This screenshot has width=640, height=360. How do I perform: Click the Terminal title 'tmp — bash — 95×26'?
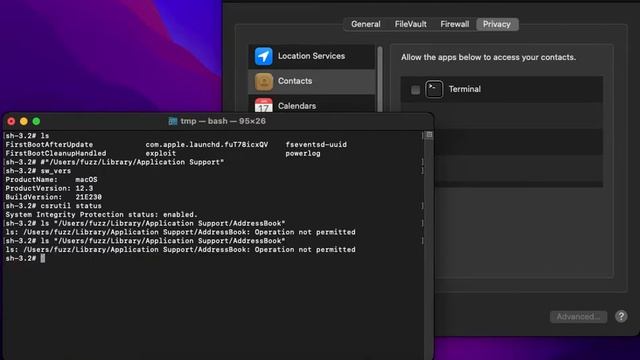[x=223, y=121]
